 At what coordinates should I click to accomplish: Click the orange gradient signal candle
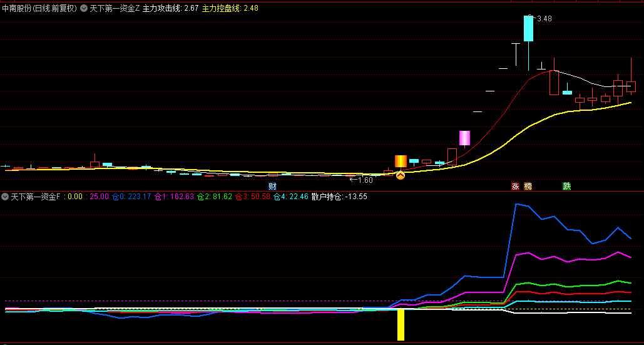coord(401,161)
